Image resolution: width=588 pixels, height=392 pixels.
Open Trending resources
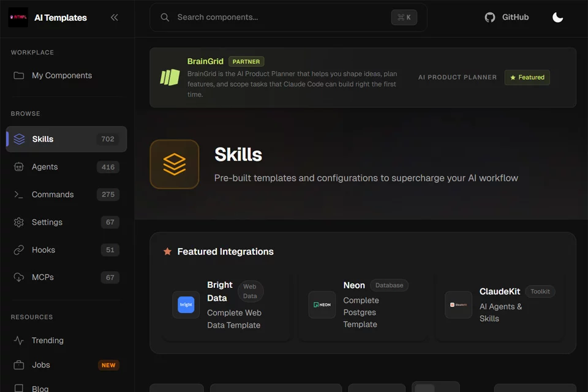pyautogui.click(x=66, y=340)
